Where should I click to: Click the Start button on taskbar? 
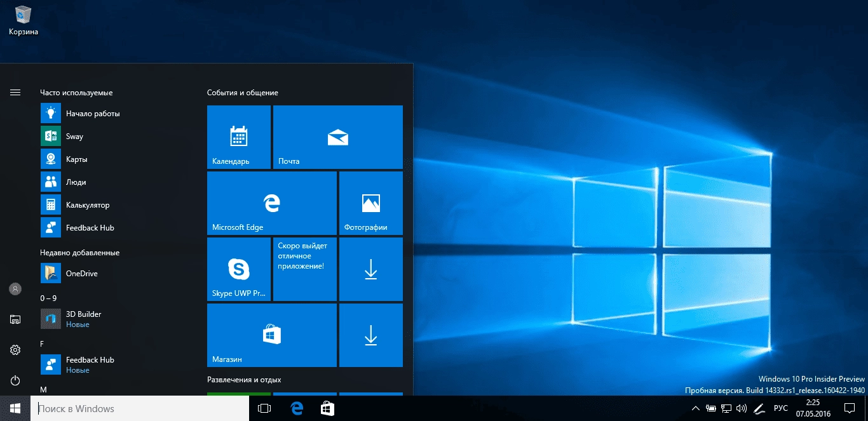tap(15, 408)
